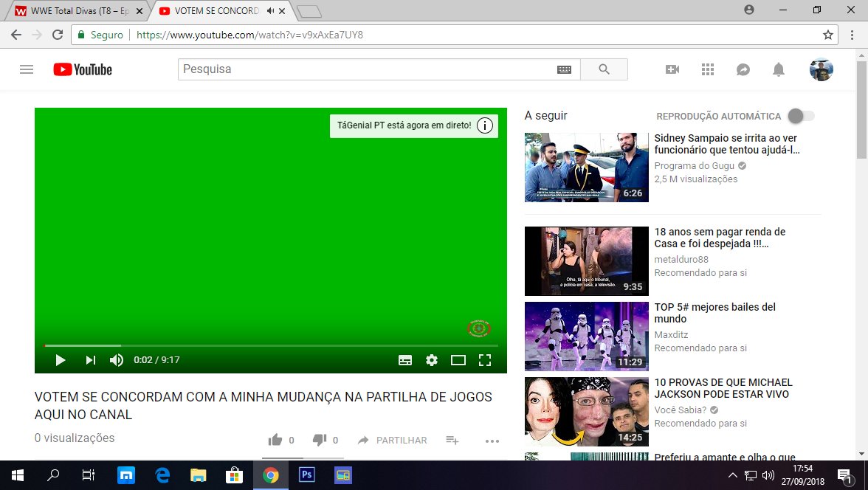The height and width of the screenshot is (490, 868).
Task: Open the system volume tray icon
Action: pyautogui.click(x=768, y=475)
